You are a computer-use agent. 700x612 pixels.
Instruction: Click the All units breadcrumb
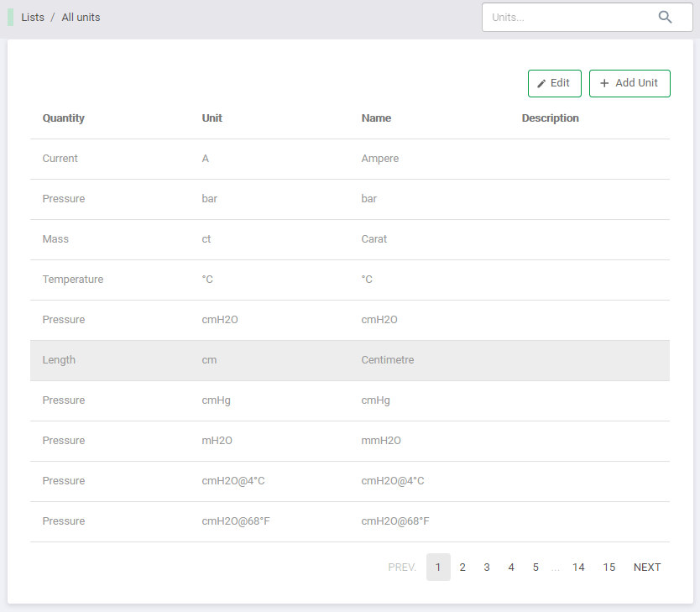(81, 17)
